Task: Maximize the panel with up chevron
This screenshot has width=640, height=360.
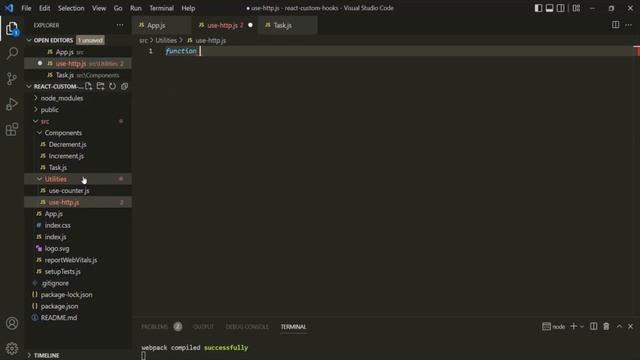Action: (619, 326)
